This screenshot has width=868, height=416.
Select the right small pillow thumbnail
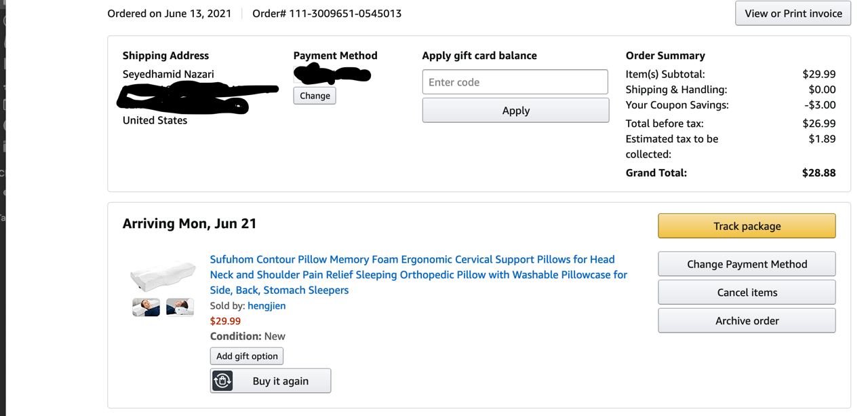[180, 307]
